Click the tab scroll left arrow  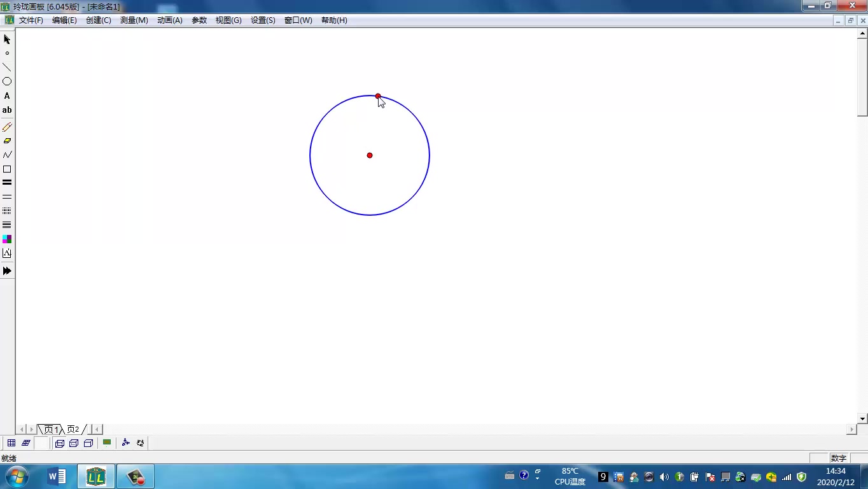(22, 430)
